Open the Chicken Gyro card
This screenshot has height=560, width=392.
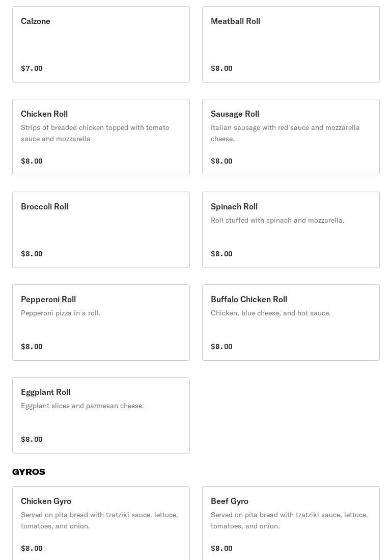point(101,523)
